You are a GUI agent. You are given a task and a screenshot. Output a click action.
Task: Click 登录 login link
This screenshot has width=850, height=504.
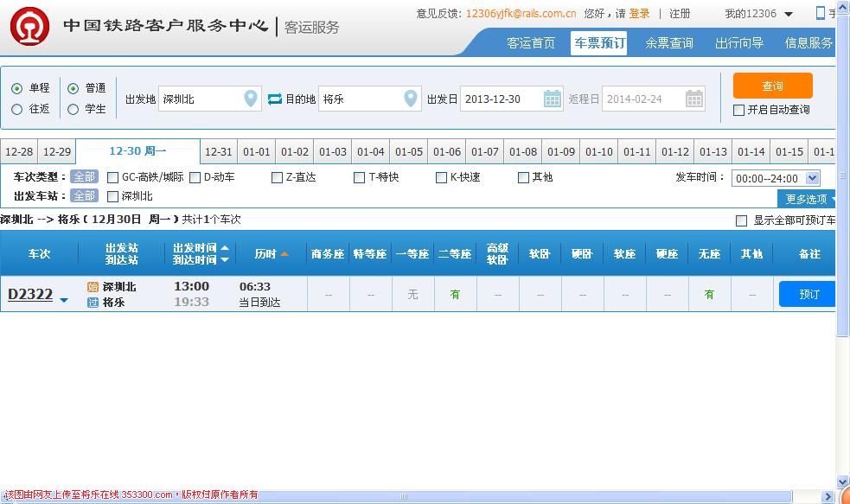coord(639,14)
